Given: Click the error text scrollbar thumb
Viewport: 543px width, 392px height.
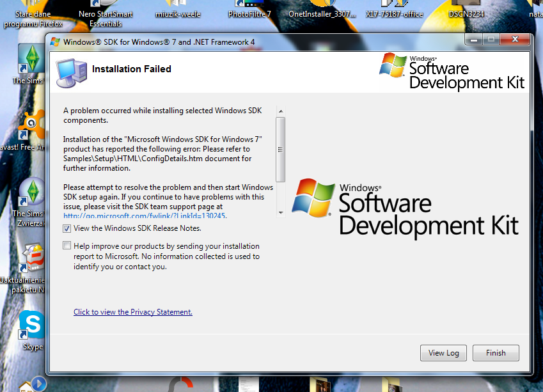Looking at the screenshot, I should click(281, 150).
